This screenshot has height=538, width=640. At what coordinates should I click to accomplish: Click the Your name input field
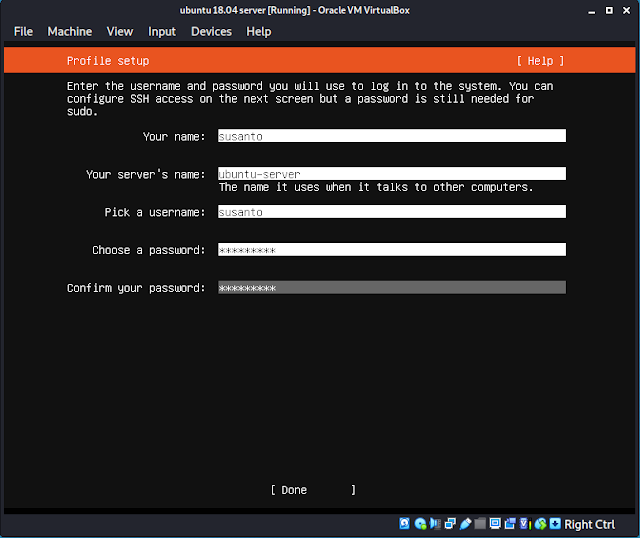coord(392,136)
